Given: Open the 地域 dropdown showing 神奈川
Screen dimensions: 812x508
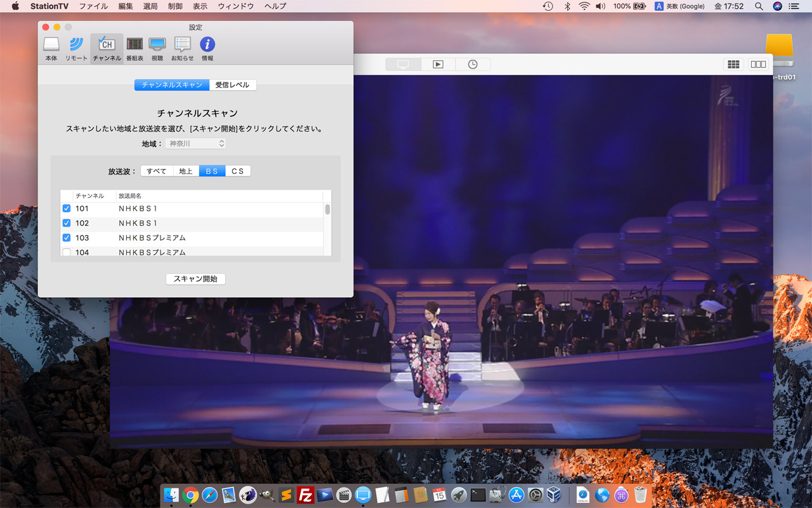Looking at the screenshot, I should point(195,144).
